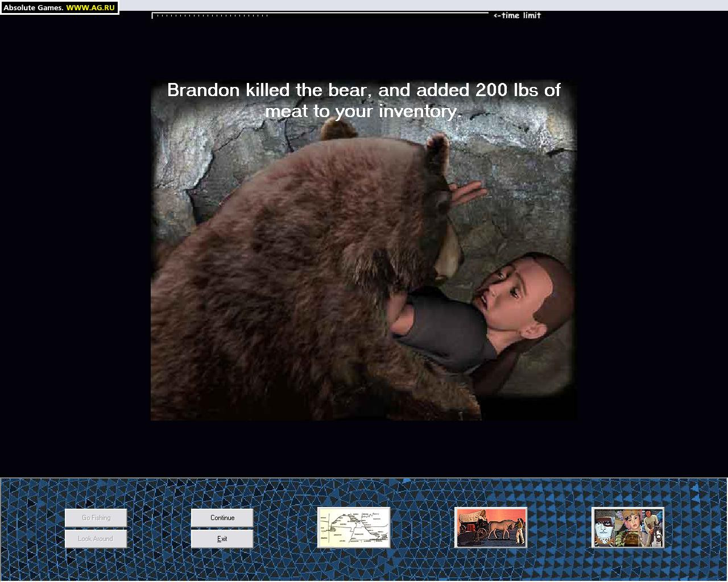This screenshot has width=728, height=582.
Task: Click the bear attack scene image
Action: pyautogui.click(x=363, y=250)
